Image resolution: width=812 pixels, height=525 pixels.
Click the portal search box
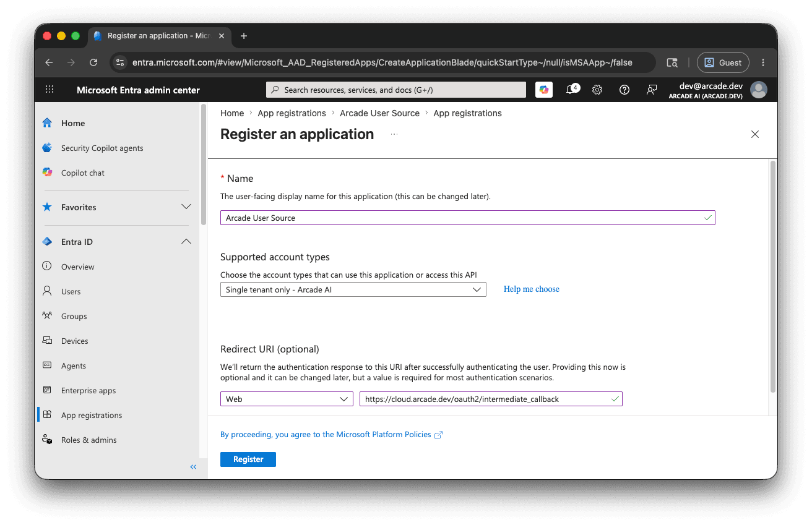(x=396, y=90)
